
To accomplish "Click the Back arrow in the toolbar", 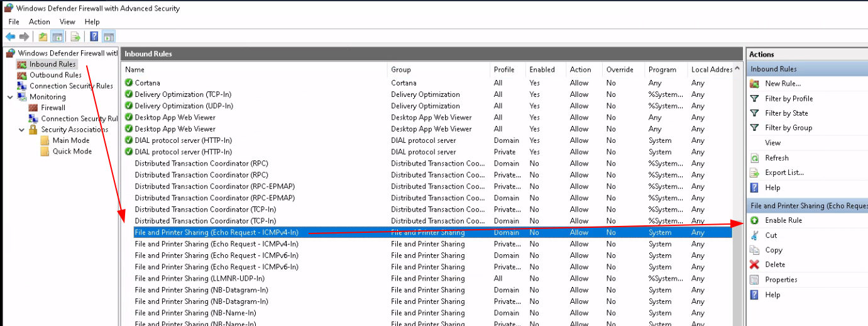I will 10,37.
